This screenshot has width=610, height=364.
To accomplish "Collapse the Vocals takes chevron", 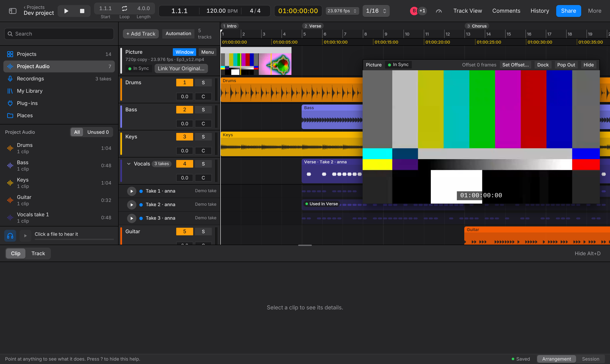I will point(129,164).
